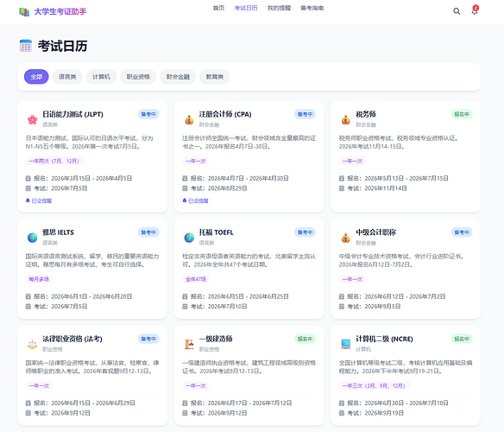This screenshot has height=432, width=504.
Task: Open the notification bell with red badge
Action: 475,10
